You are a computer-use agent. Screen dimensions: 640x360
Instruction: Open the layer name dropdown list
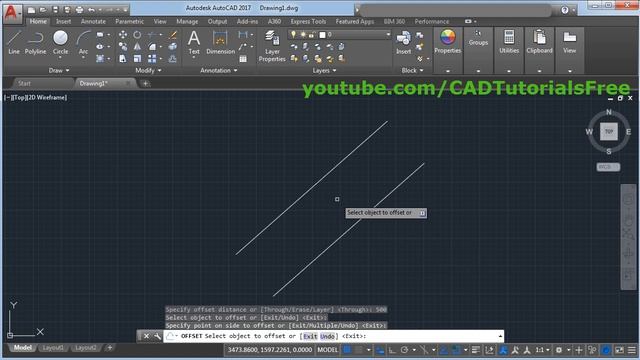pyautogui.click(x=388, y=35)
